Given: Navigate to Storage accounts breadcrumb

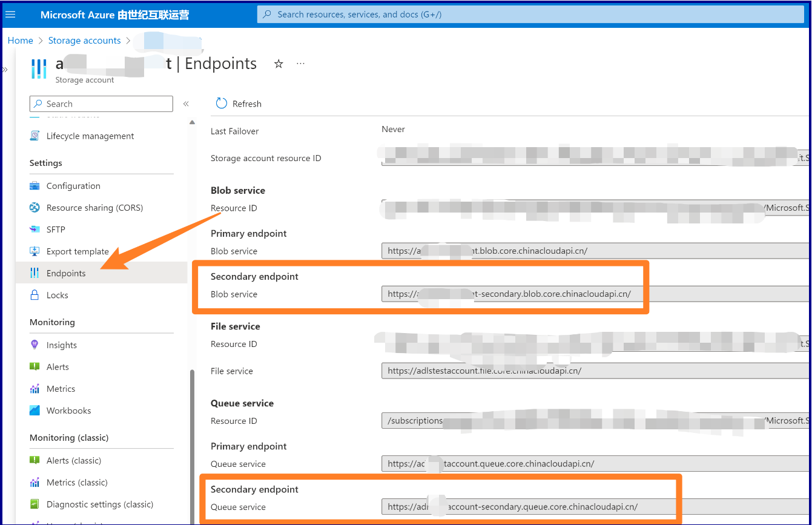Looking at the screenshot, I should (x=84, y=41).
